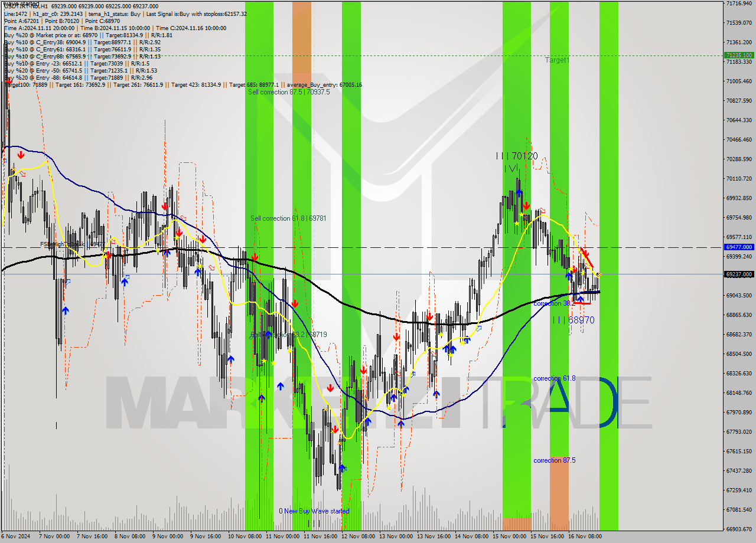756x543 pixels.
Task: Select the 'correction 61.8' blue label
Action: 554,378
